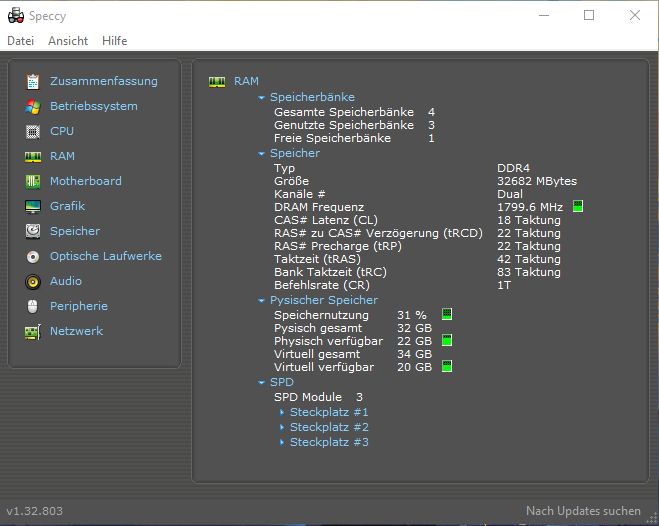The height and width of the screenshot is (526, 659).
Task: Click the 'Kanäle #' row label
Action: coord(299,194)
